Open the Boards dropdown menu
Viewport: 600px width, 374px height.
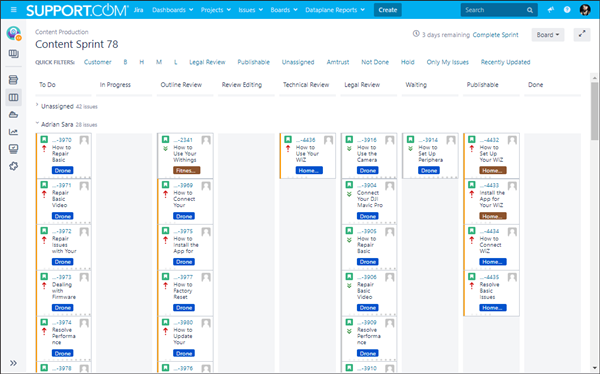click(x=284, y=10)
